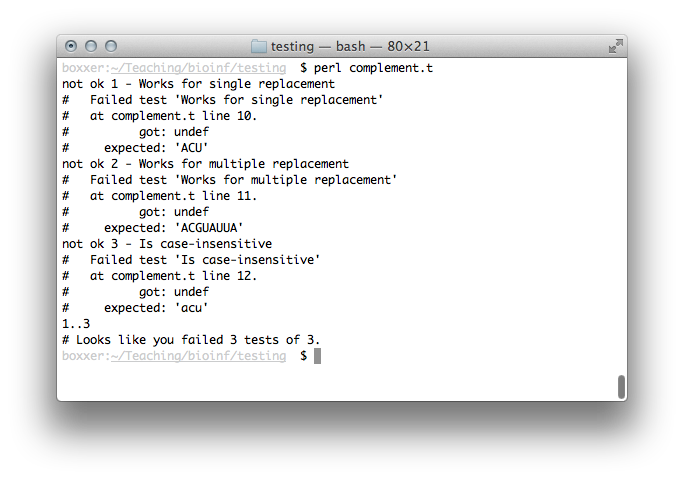684x480 pixels.
Task: Click the title text 'testing — bash — 80×21'
Action: pyautogui.click(x=350, y=46)
